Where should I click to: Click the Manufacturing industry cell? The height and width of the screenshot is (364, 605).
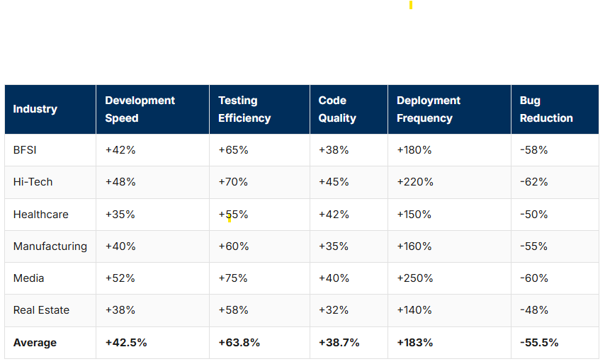pos(50,246)
